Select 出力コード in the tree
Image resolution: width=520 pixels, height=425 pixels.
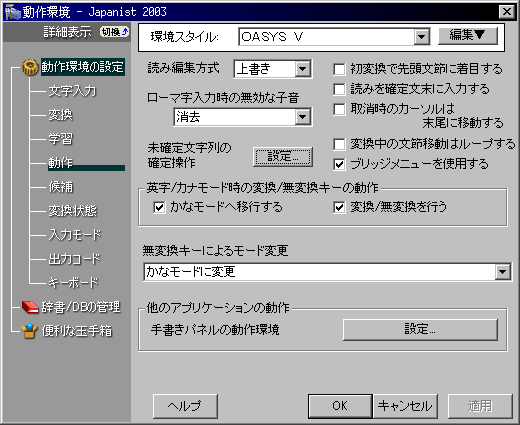[74, 259]
